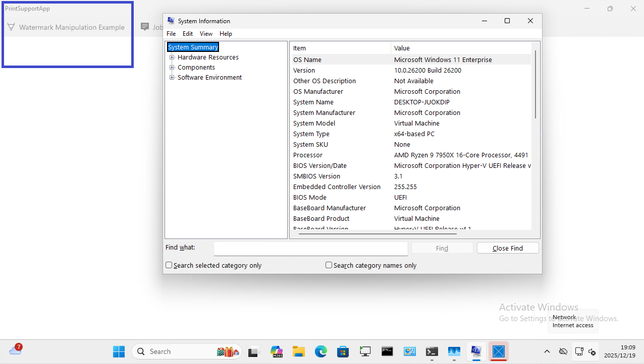Expand the Software Environment tree node
Screen dimensions: 644x364
[172, 78]
